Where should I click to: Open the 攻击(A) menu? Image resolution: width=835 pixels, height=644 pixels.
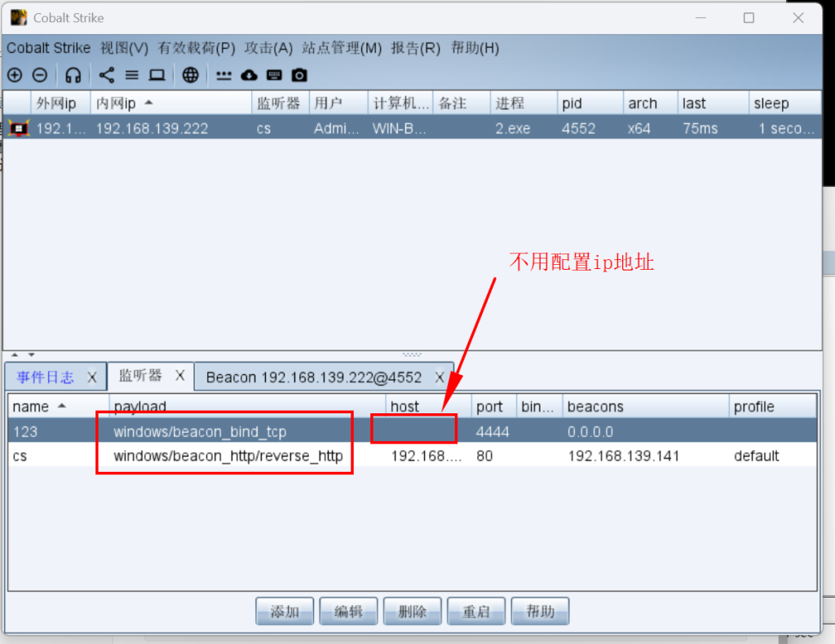(x=268, y=48)
